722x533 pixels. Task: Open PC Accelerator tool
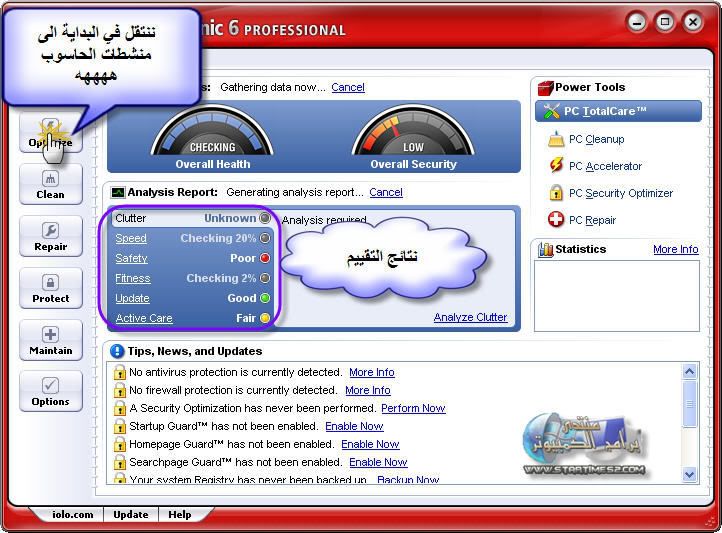(605, 166)
